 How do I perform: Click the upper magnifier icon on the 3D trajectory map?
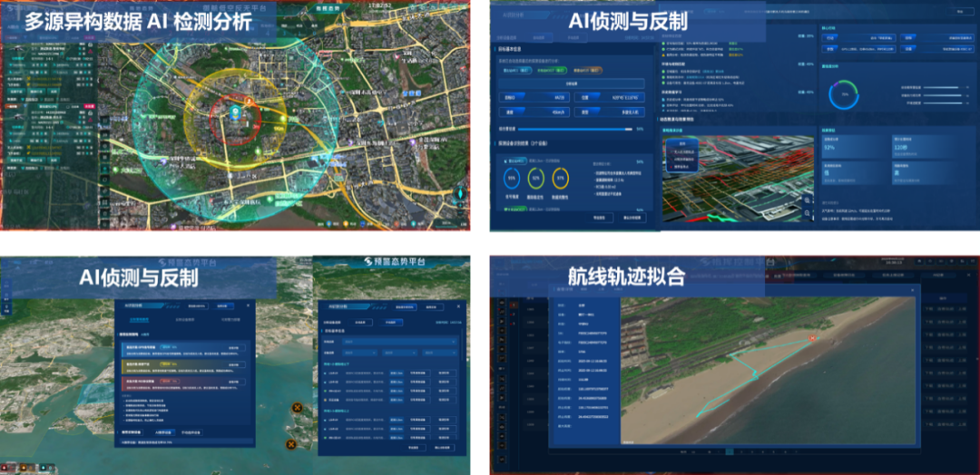[808, 200]
